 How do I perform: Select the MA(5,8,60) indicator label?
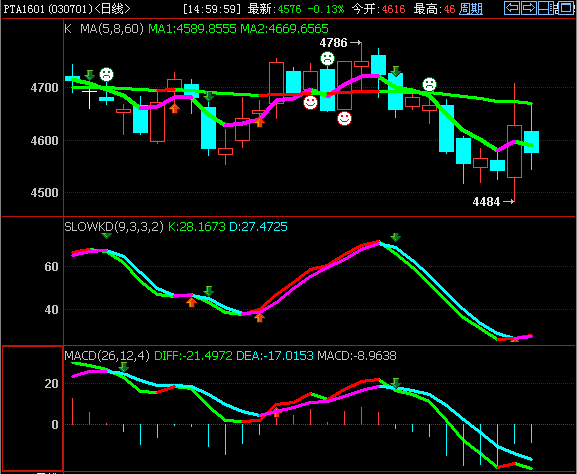[x=112, y=29]
